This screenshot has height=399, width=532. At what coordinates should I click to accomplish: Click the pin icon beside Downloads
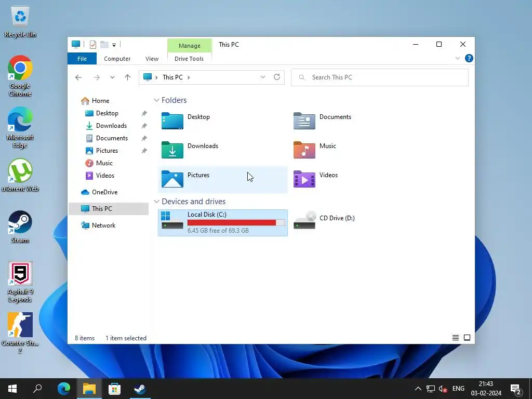[144, 126]
